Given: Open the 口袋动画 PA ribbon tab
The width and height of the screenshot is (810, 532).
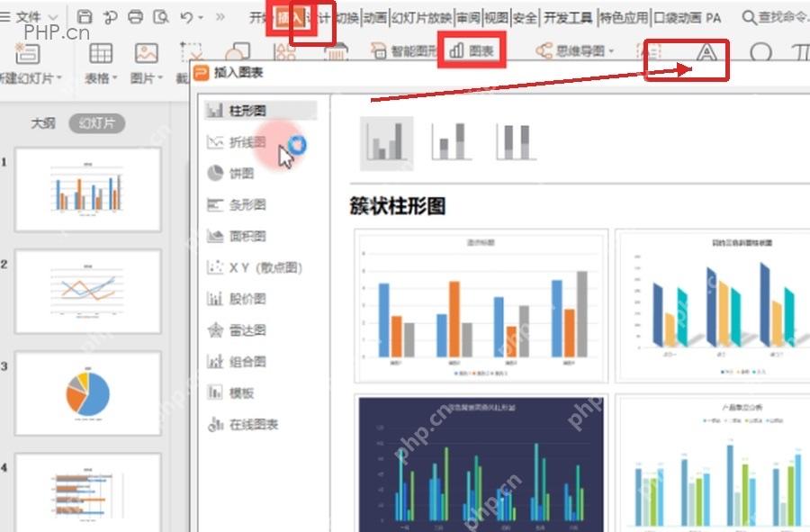Looking at the screenshot, I should 688,18.
